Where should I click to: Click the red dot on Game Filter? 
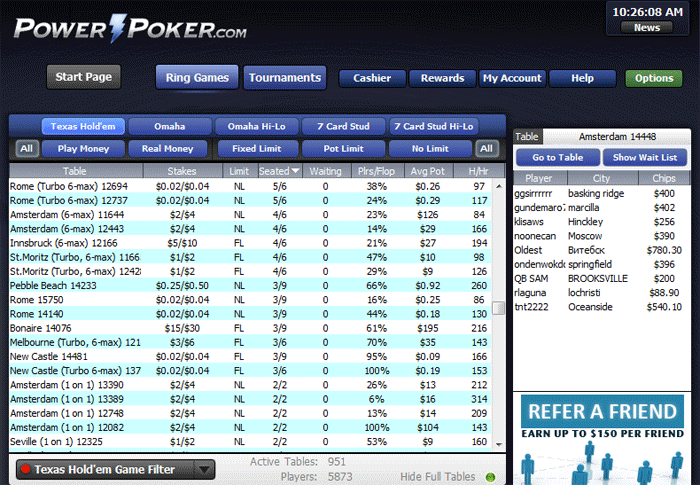point(25,469)
